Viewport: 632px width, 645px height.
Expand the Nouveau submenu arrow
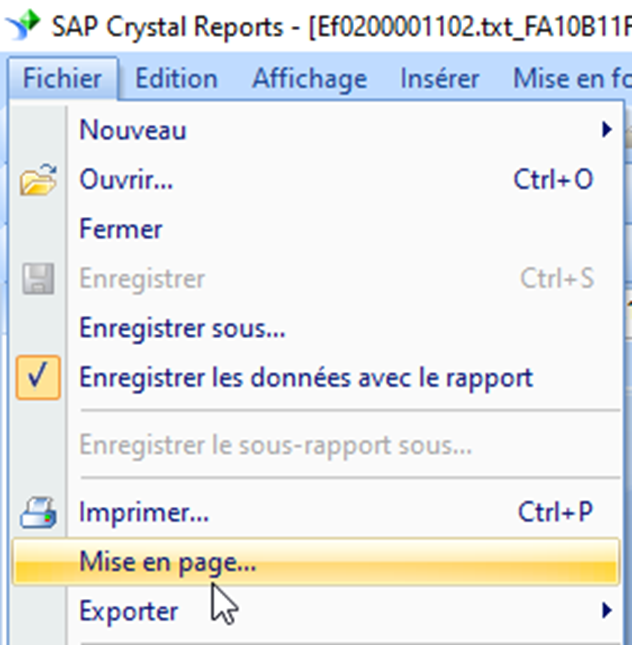pos(606,130)
